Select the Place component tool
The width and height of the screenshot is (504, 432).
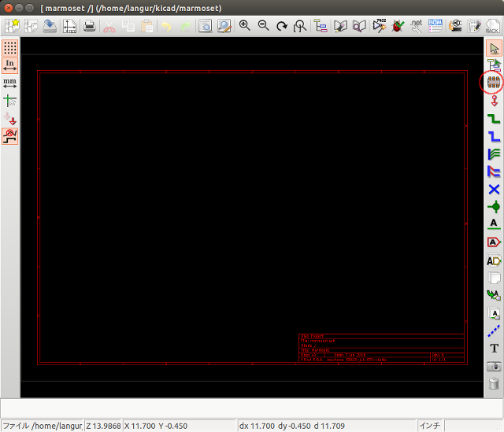(x=494, y=83)
